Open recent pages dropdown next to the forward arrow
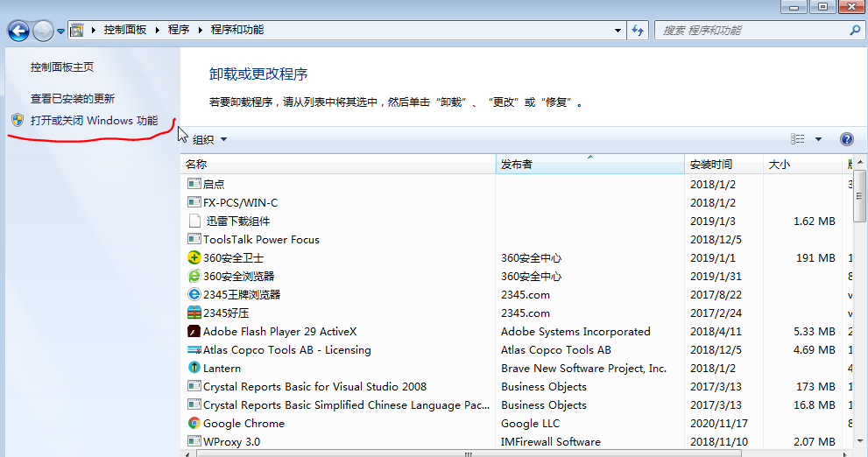This screenshot has height=457, width=868. click(60, 32)
